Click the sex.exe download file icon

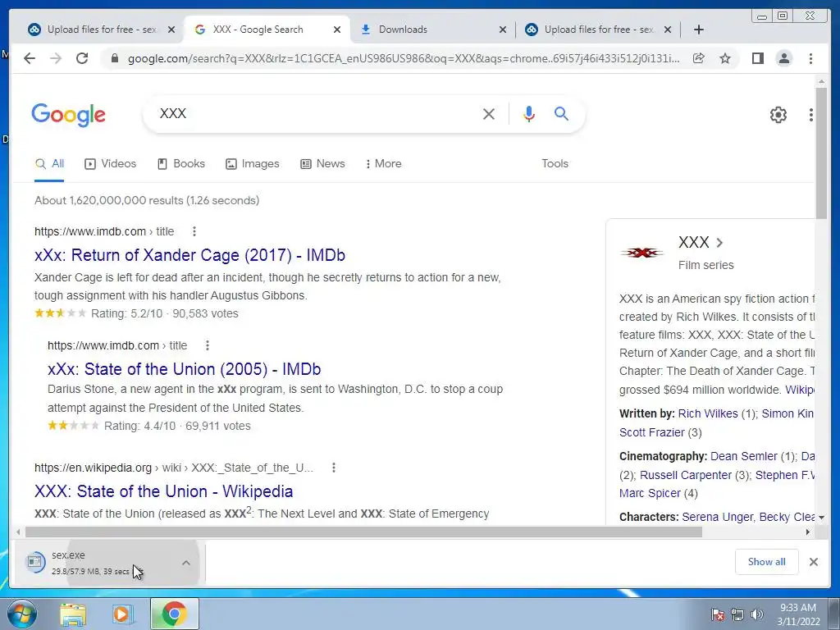tap(35, 562)
